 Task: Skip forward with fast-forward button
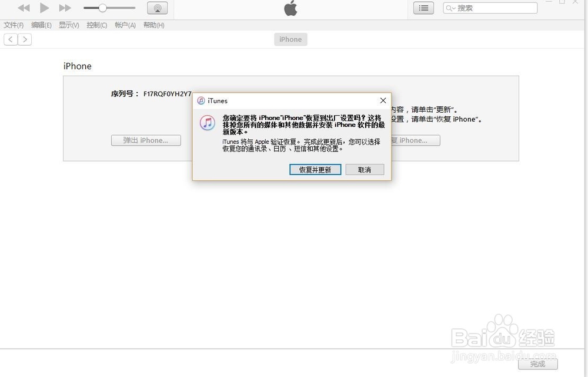pos(65,8)
